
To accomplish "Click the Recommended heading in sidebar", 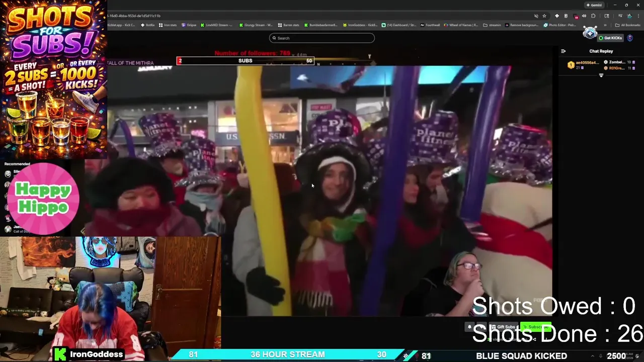I will pos(17,164).
